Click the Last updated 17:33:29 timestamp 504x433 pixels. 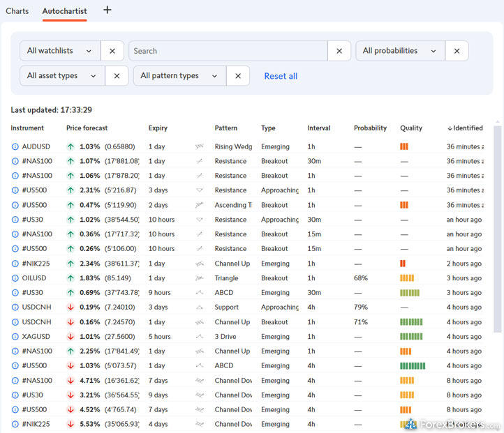52,110
